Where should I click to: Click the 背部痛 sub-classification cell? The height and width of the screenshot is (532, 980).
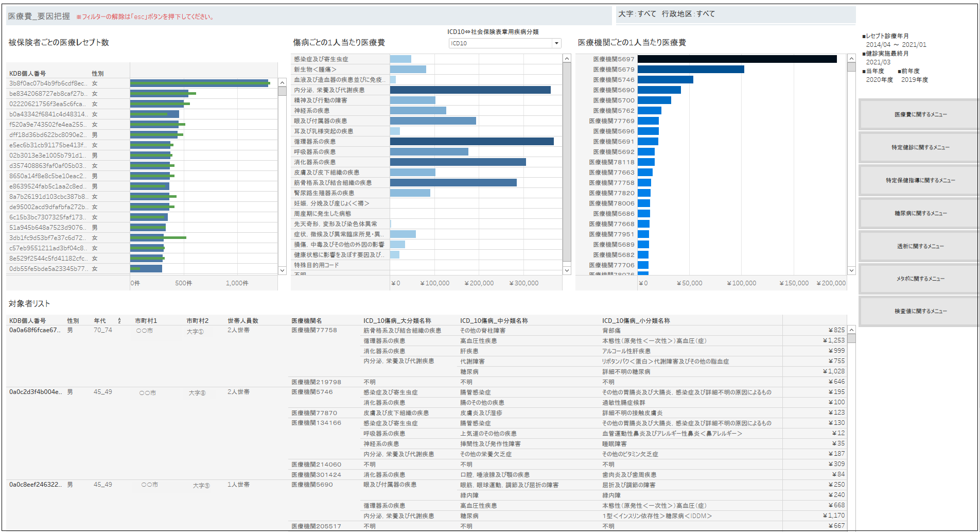pyautogui.click(x=611, y=331)
